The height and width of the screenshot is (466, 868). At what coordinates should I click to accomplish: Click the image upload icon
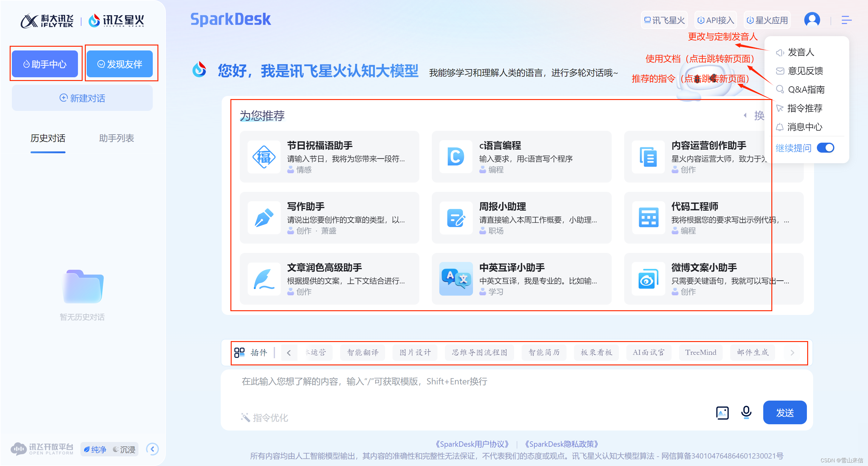click(722, 413)
